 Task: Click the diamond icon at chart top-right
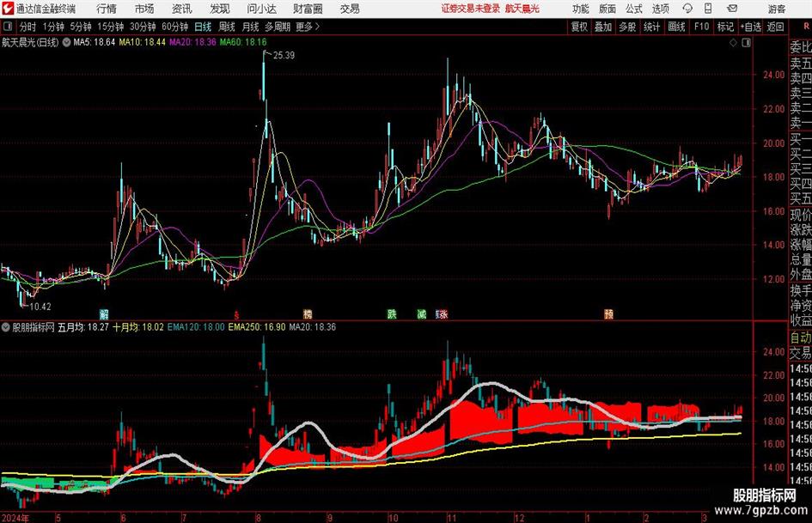(733, 43)
